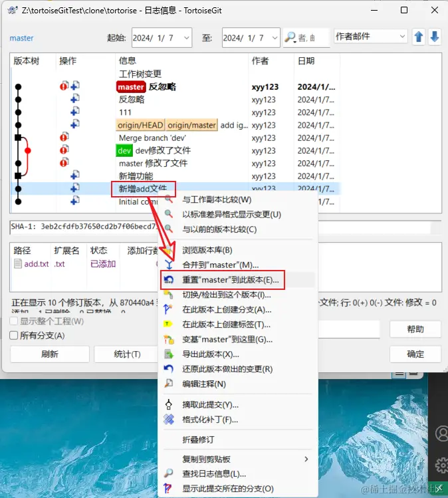Select commit row labeled master 反忽略
This screenshot has width=448, height=498.
(x=175, y=86)
